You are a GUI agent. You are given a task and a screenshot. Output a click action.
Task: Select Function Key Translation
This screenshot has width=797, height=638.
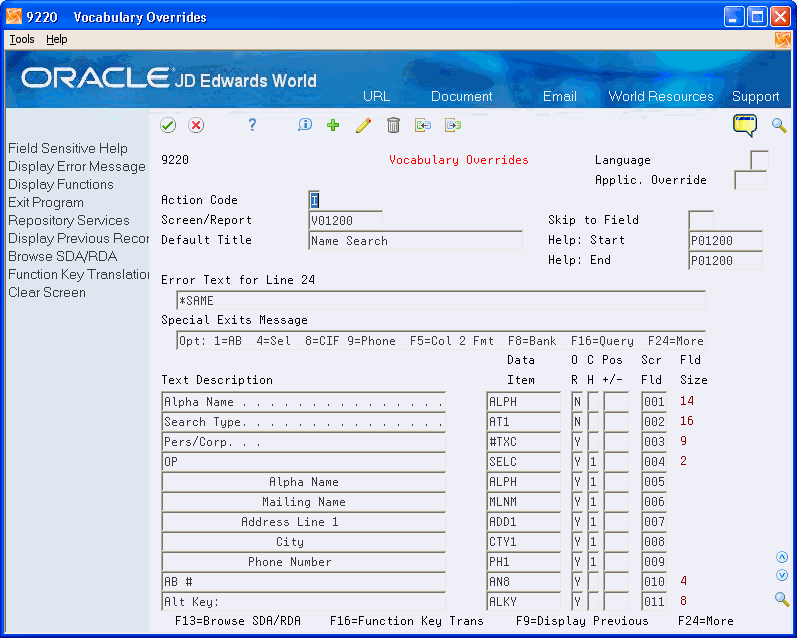pos(78,275)
